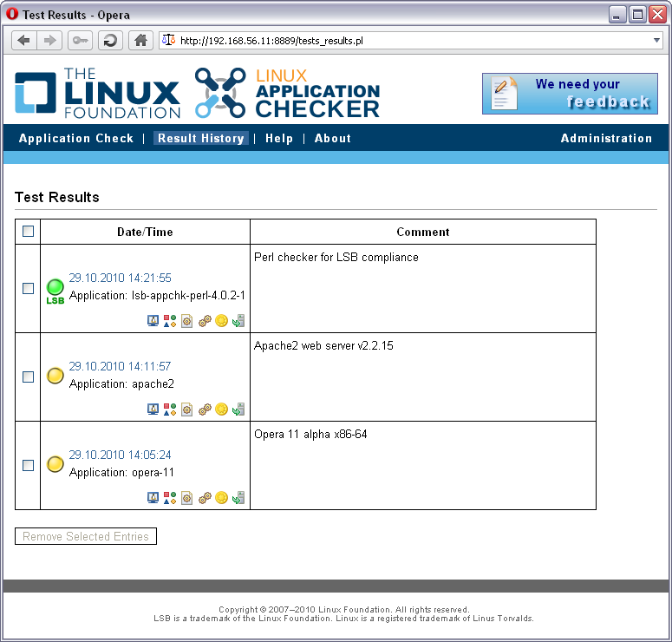Switch to Result History tab
The image size is (672, 642).
point(201,138)
